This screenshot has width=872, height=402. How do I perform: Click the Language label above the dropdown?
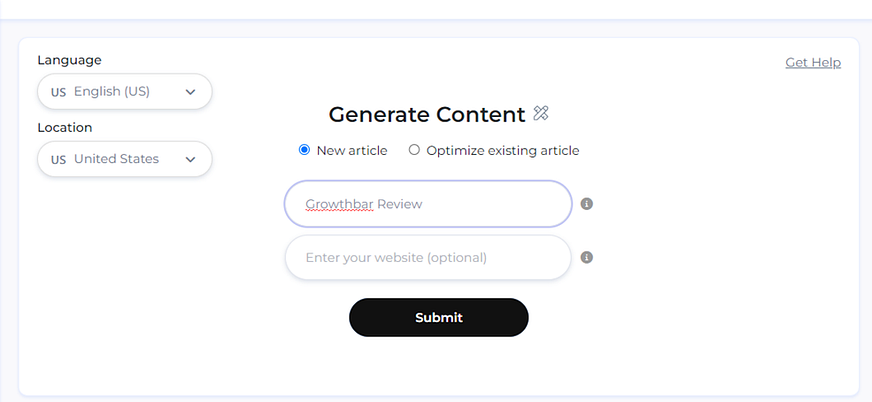pos(69,60)
